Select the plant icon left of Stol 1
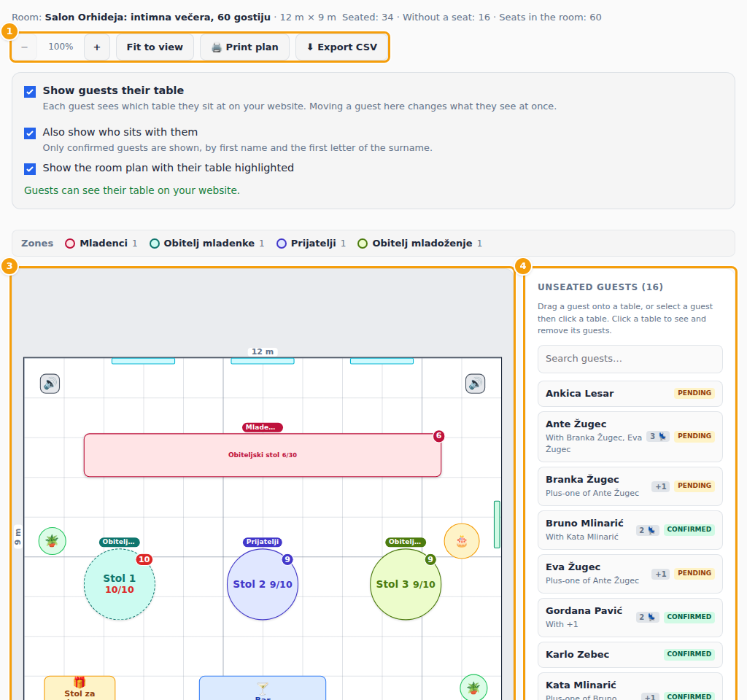This screenshot has width=747, height=700. (x=52, y=541)
